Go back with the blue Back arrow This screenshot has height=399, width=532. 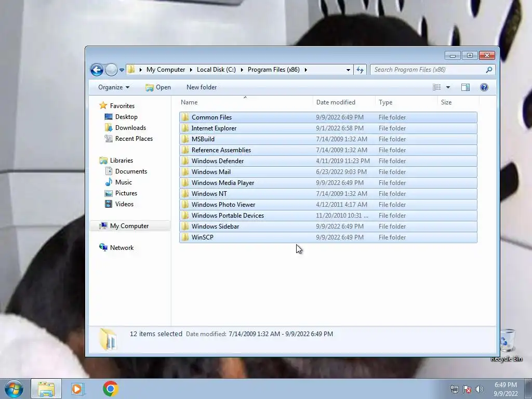pyautogui.click(x=97, y=70)
